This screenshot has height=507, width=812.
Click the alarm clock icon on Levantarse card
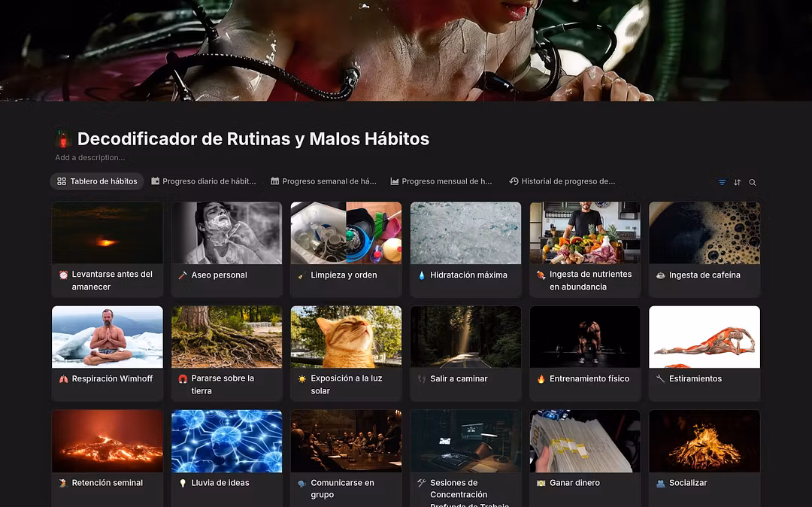63,275
